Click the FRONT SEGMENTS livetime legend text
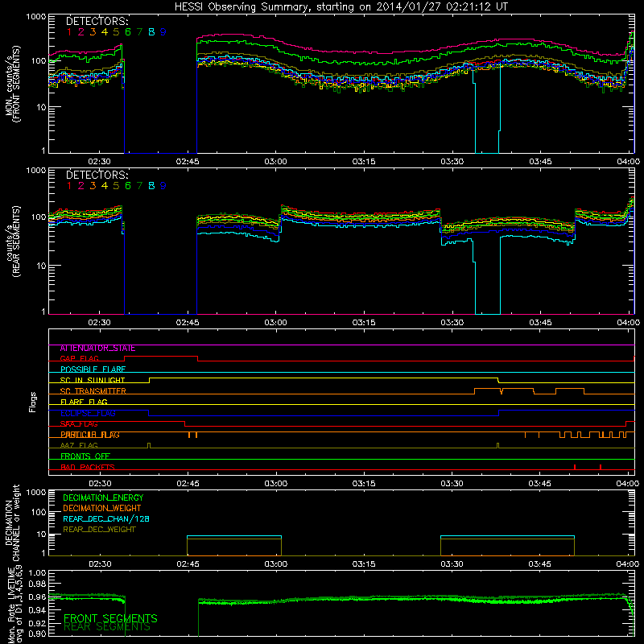This screenshot has height=644, width=644. [x=110, y=618]
